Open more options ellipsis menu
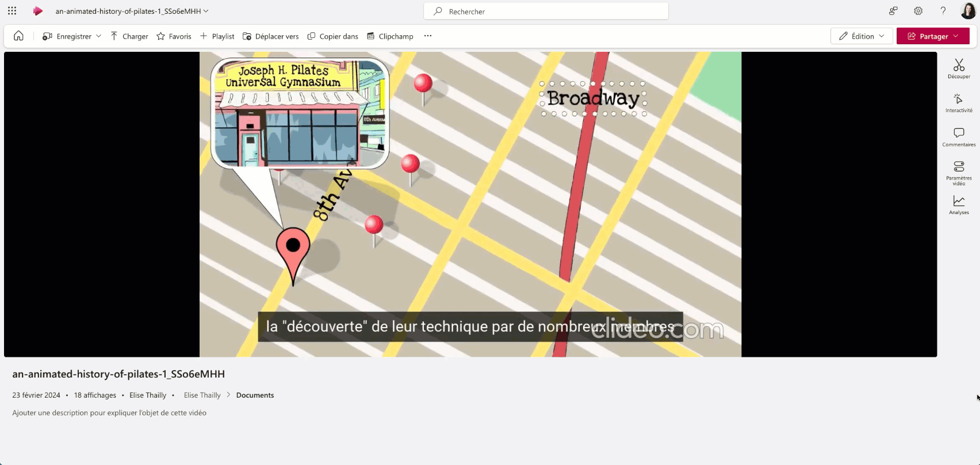 (427, 36)
